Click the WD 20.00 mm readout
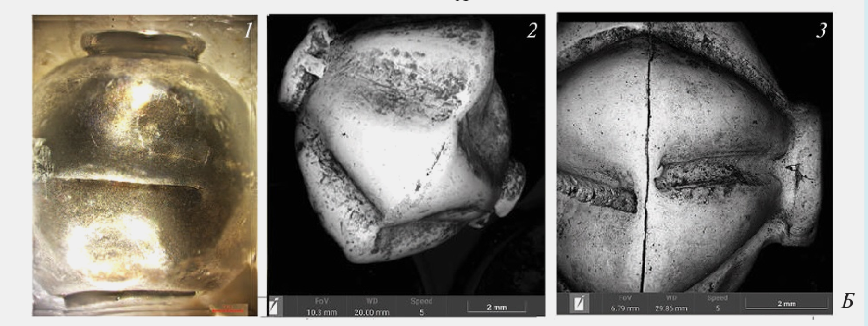Screen dimensions: 868x326 point(372,312)
